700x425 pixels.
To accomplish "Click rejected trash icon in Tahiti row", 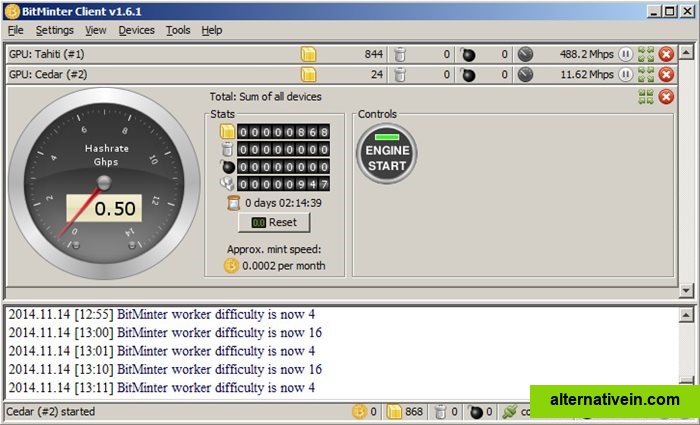I will pos(400,54).
